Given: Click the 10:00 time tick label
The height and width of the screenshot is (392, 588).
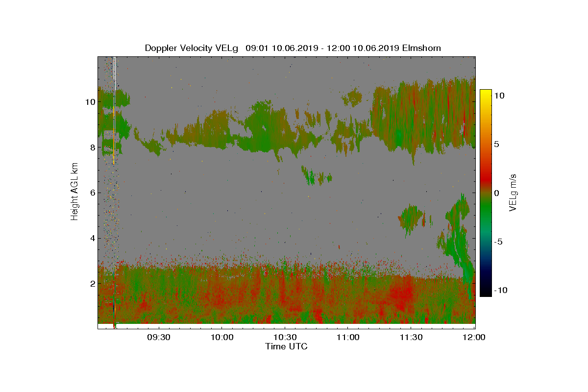Looking at the screenshot, I should 221,338.
